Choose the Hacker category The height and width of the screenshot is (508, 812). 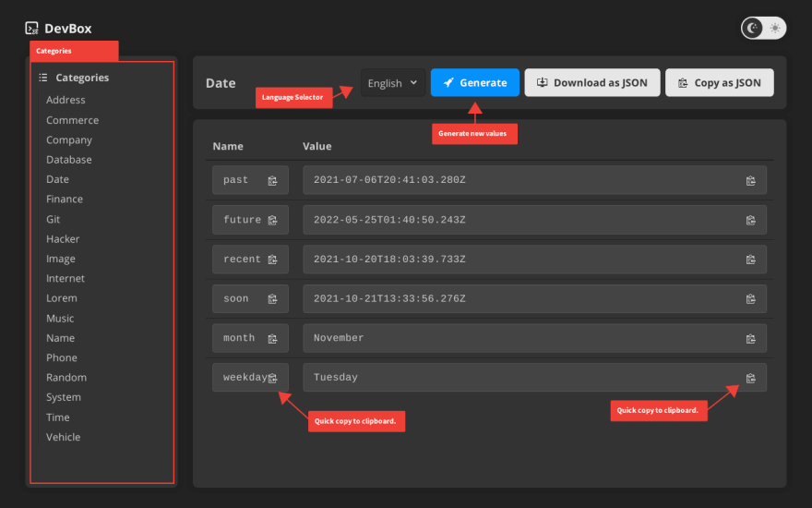pos(63,239)
